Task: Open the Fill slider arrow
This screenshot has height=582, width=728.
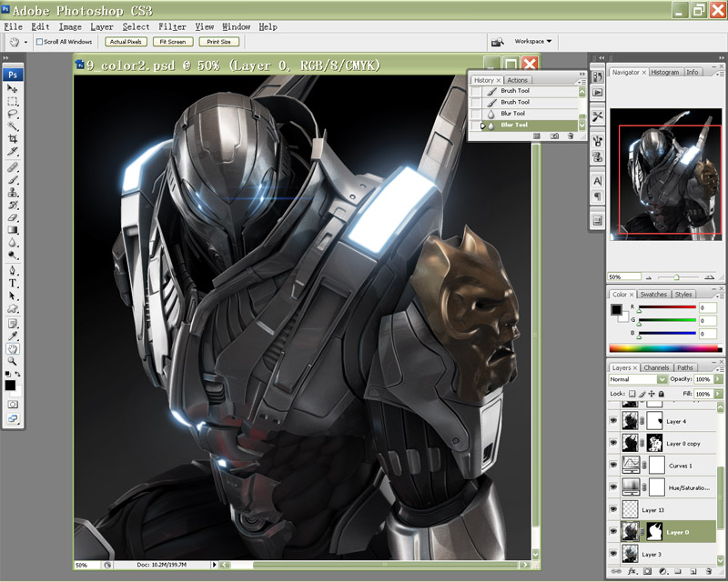Action: 718,394
